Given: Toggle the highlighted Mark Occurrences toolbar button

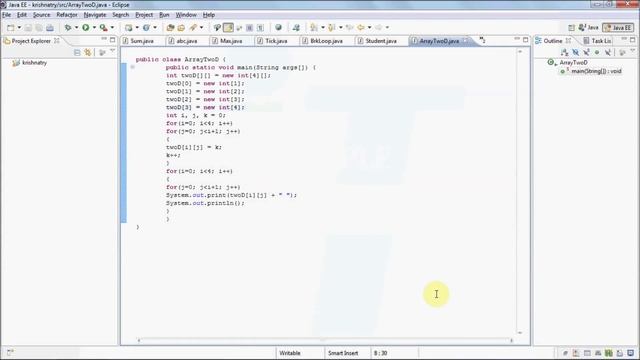Looking at the screenshot, I should pyautogui.click(x=228, y=28).
